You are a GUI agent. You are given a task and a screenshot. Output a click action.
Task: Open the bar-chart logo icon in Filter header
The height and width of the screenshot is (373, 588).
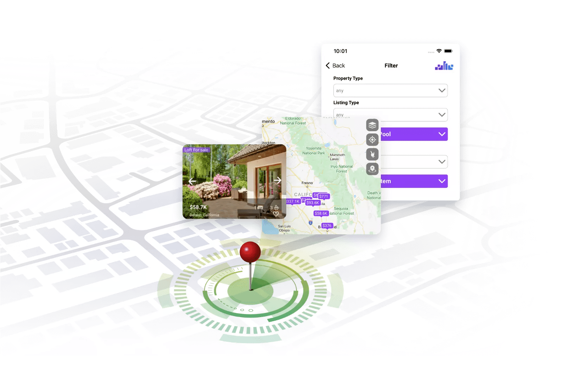click(444, 66)
